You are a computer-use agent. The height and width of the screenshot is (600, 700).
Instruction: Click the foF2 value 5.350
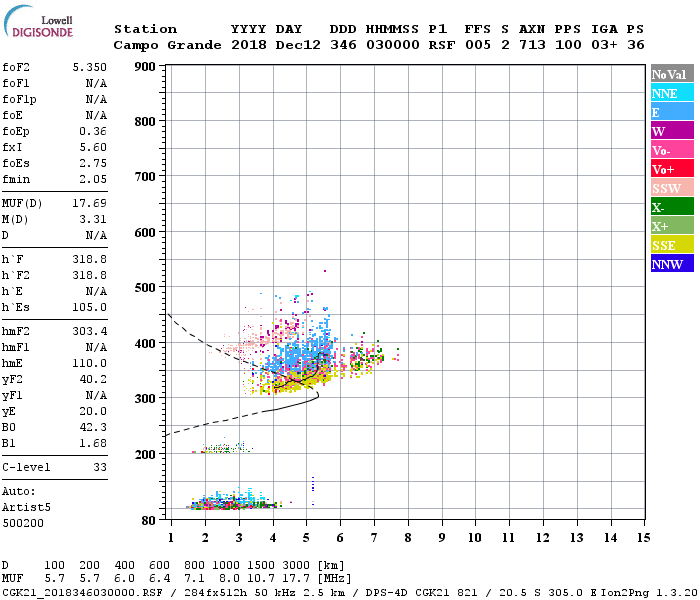[x=90, y=67]
